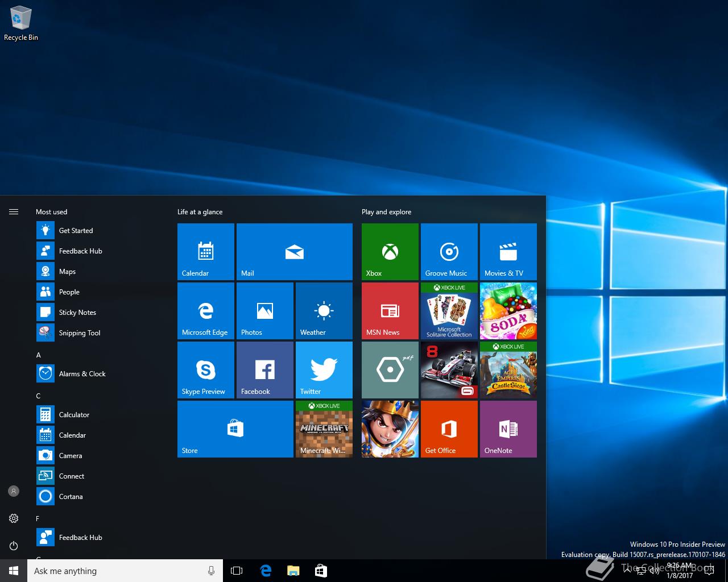This screenshot has height=582, width=728.
Task: Open the Store wide tile
Action: pyautogui.click(x=235, y=429)
